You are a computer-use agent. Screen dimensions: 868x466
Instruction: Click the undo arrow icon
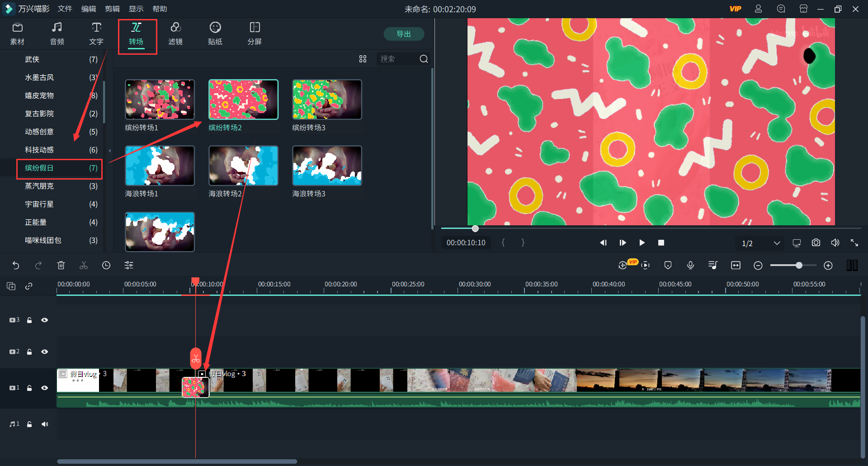(16, 266)
